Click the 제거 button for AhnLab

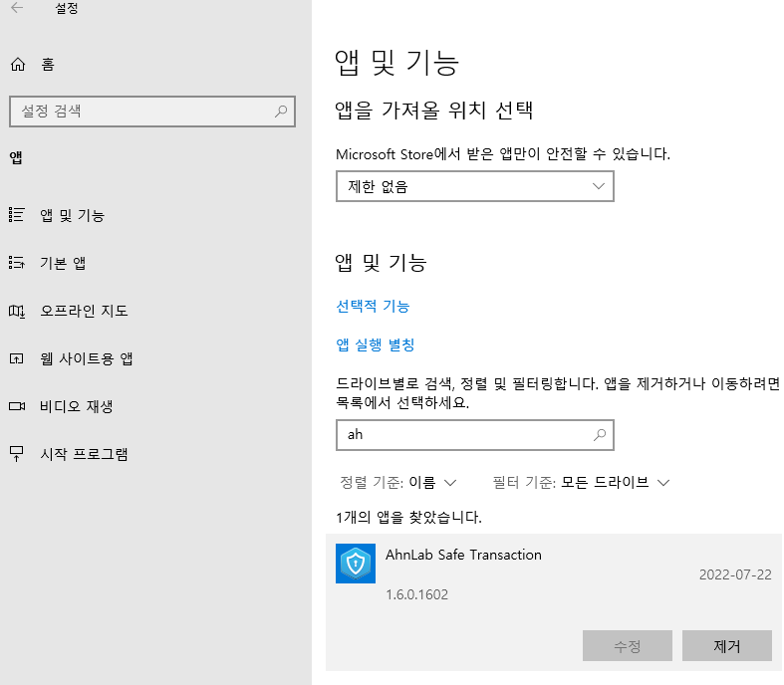click(727, 646)
